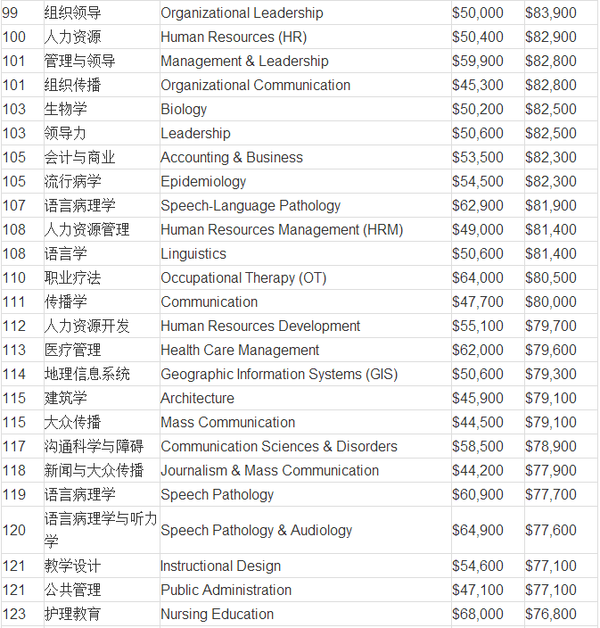This screenshot has width=600, height=628.
Task: Click the $83,900 salary value
Action: (x=550, y=13)
